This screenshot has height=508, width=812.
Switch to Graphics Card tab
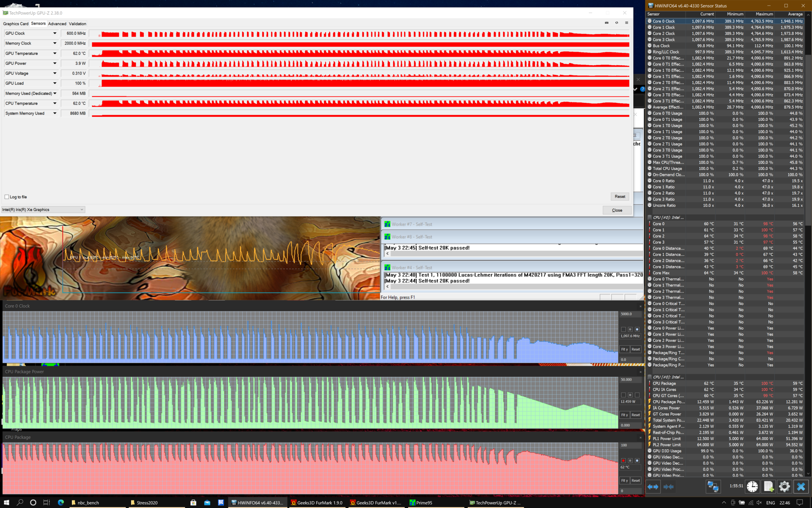[16, 24]
